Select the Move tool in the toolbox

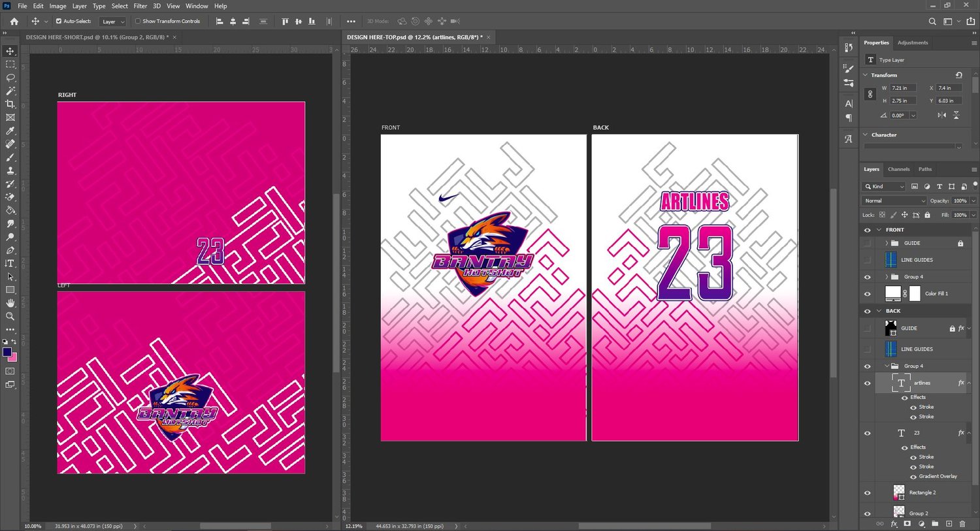(10, 51)
